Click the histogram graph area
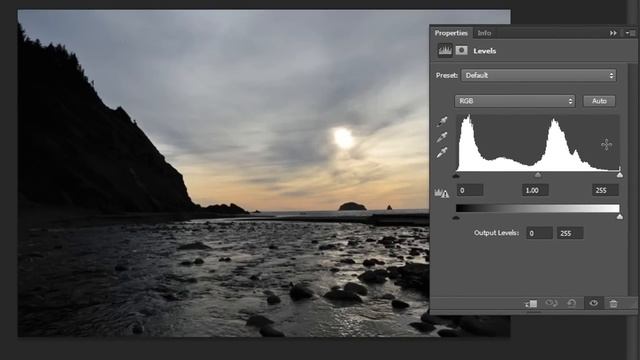 click(x=538, y=143)
